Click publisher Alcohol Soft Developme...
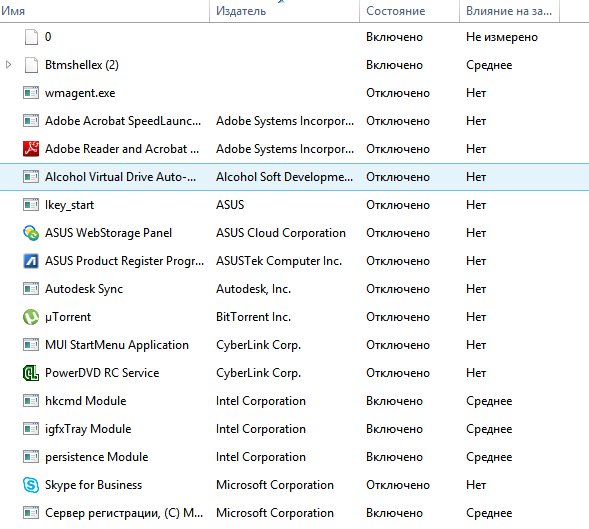589x529 pixels. pos(284,177)
